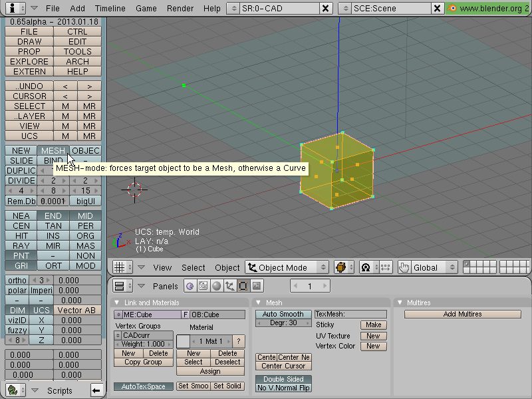Open the Object Mode dropdown
Image resolution: width=532 pixels, height=399 pixels.
click(x=287, y=268)
